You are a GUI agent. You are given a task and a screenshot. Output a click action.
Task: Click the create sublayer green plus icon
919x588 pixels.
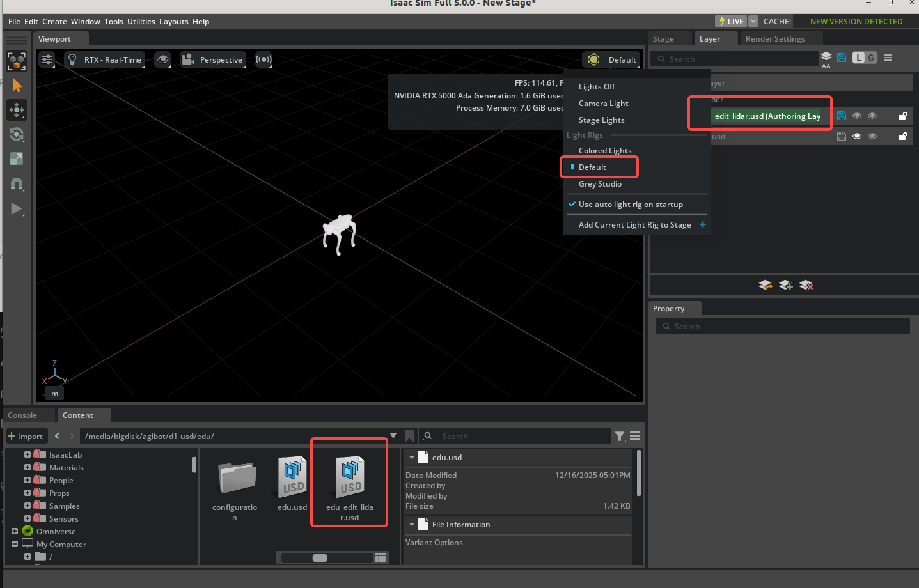point(786,285)
